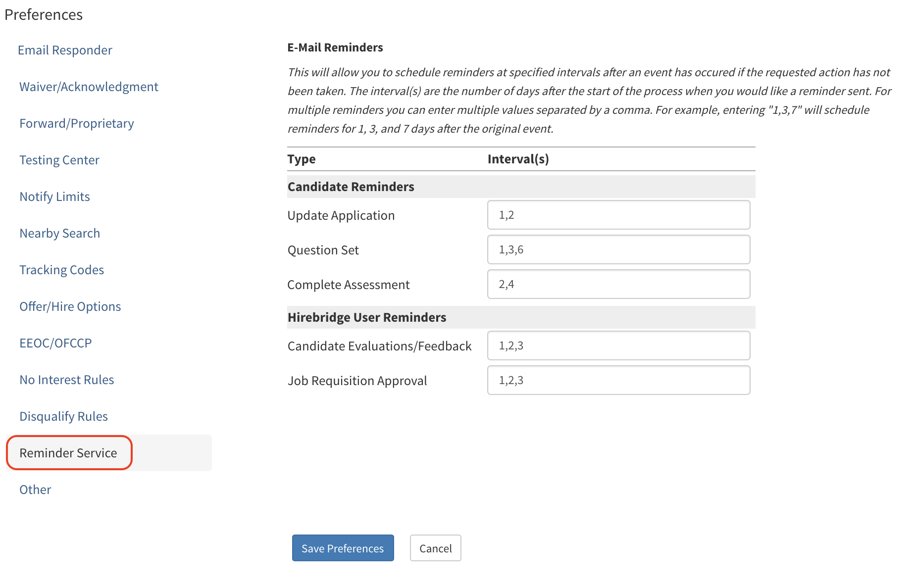Go to Waiver/Acknowledgment settings
912x588 pixels.
[x=89, y=87]
